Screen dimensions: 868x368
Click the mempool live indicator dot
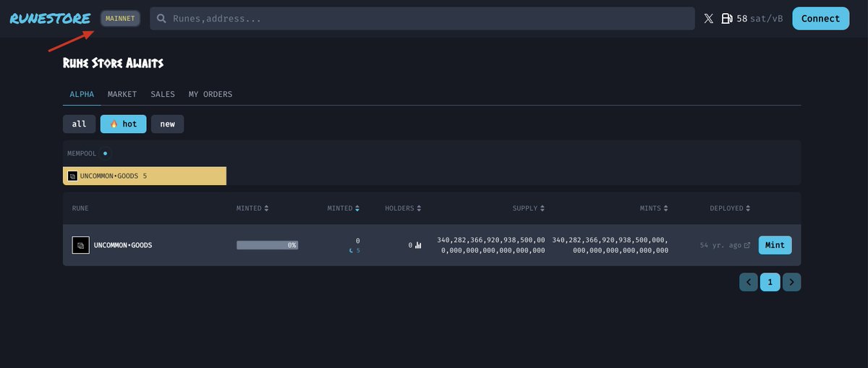[x=106, y=153]
